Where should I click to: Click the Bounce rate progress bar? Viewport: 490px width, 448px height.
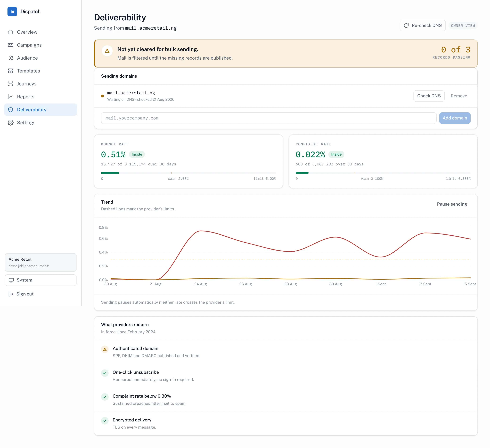coord(188,173)
